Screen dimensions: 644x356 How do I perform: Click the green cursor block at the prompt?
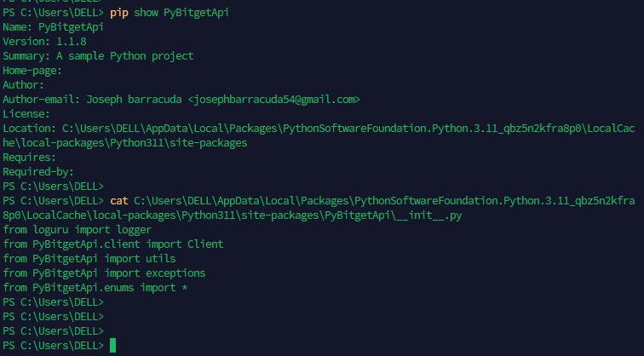pos(112,345)
